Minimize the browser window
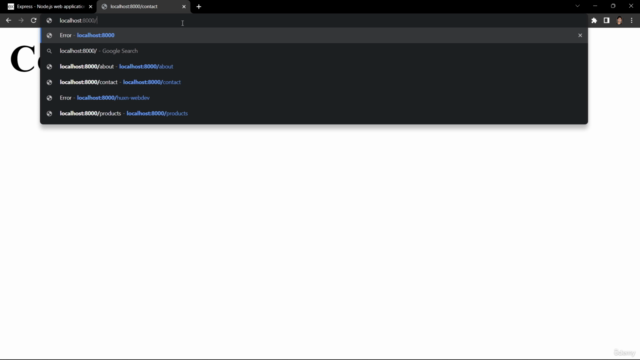Screen dimensions: 640x360 (595, 6)
